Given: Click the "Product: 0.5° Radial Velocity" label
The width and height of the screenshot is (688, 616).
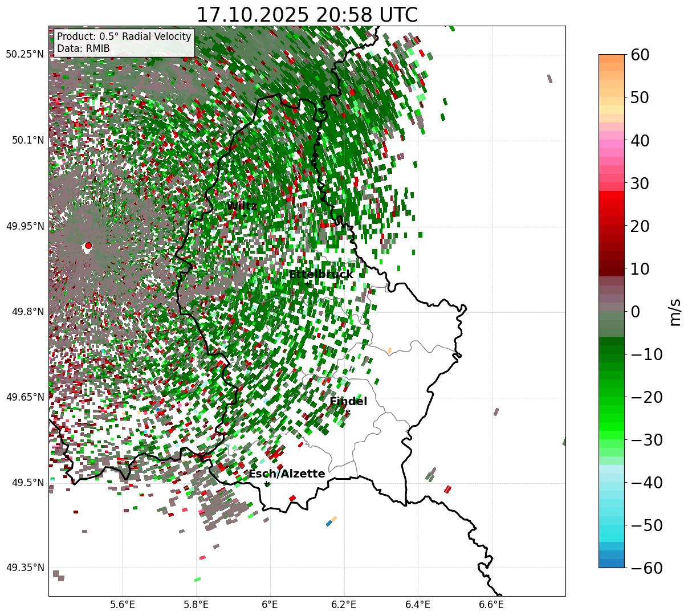Looking at the screenshot, I should coord(124,36).
